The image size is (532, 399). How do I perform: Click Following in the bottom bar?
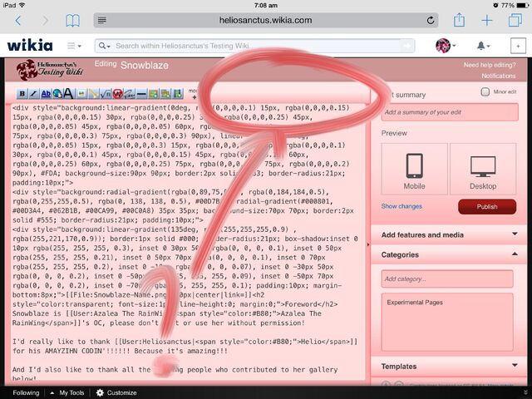pos(26,393)
